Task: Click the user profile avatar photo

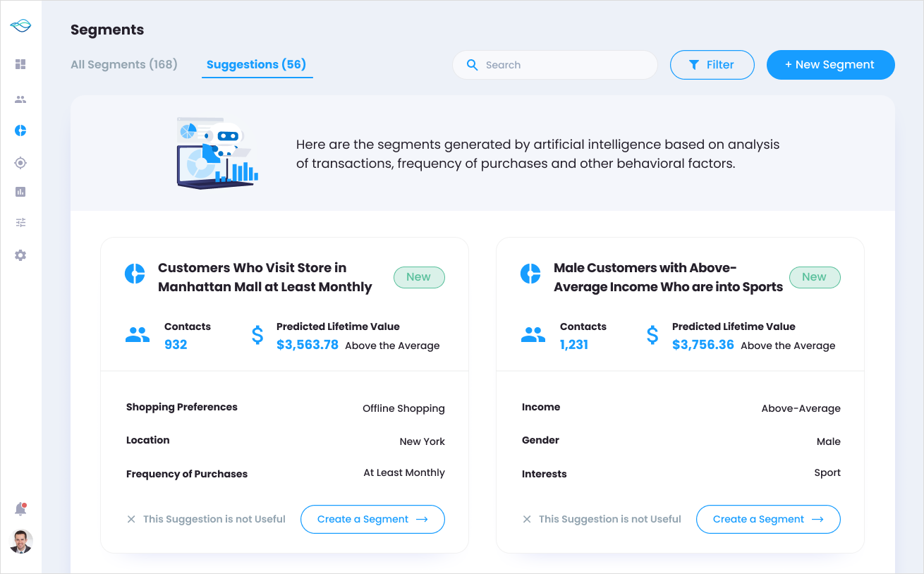Action: (x=21, y=542)
